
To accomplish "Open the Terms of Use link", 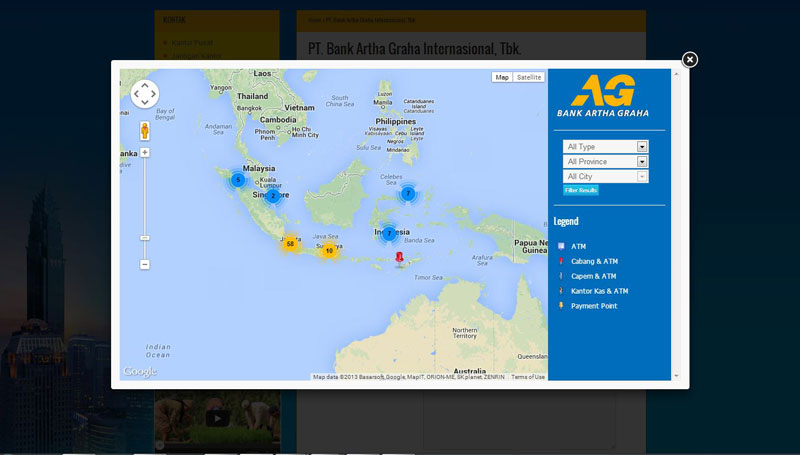I will click(528, 377).
